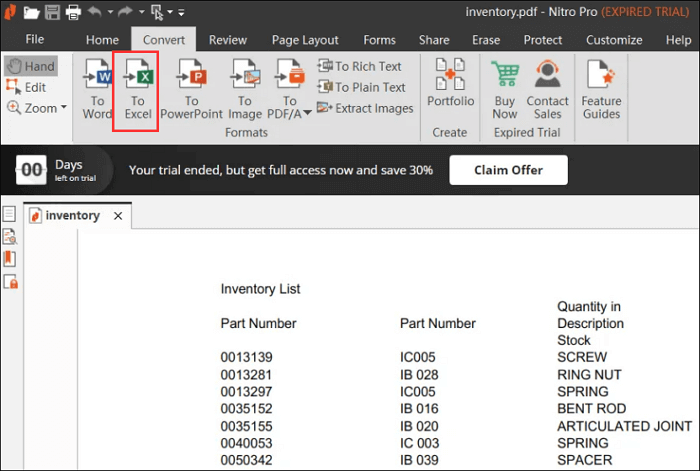
Task: Create a Portfolio
Action: click(x=450, y=83)
